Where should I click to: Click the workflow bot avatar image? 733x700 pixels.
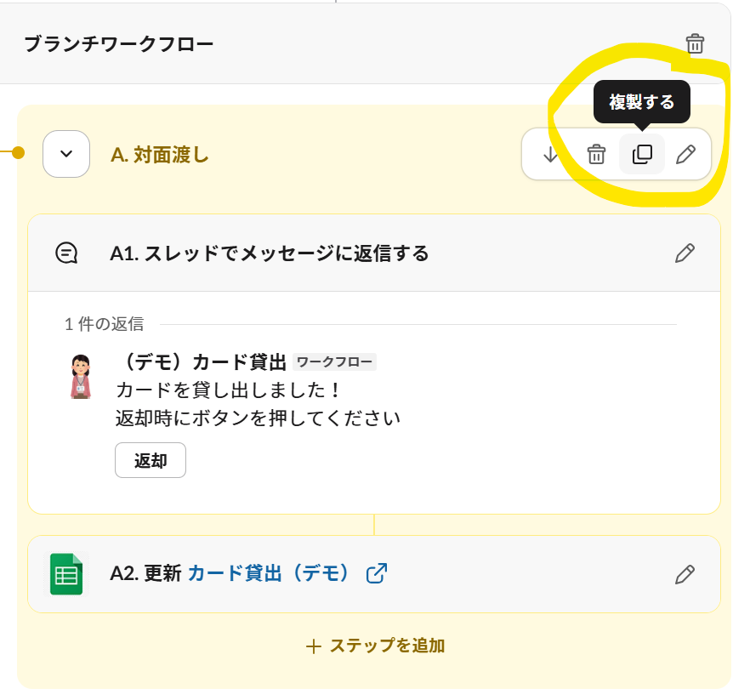(x=81, y=377)
